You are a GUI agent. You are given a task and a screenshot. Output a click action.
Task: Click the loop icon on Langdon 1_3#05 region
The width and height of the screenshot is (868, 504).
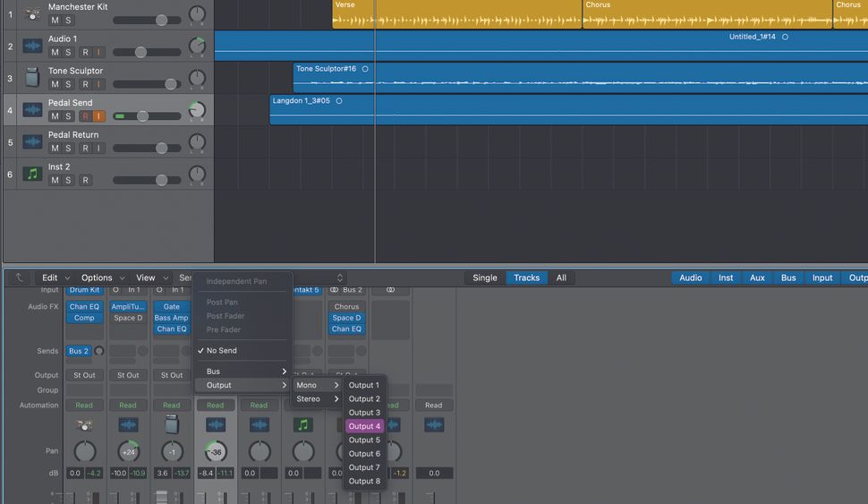(339, 101)
